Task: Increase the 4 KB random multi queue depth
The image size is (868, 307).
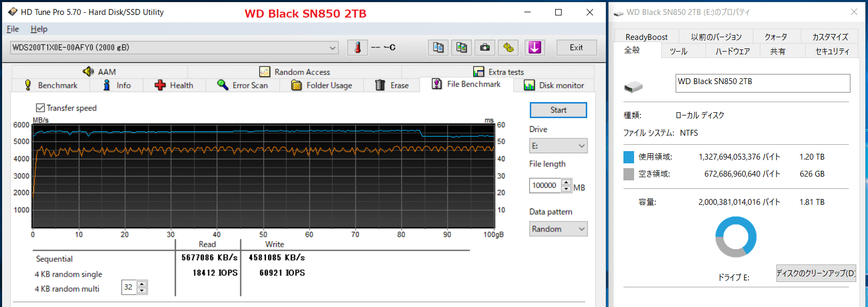Action: coord(142,284)
